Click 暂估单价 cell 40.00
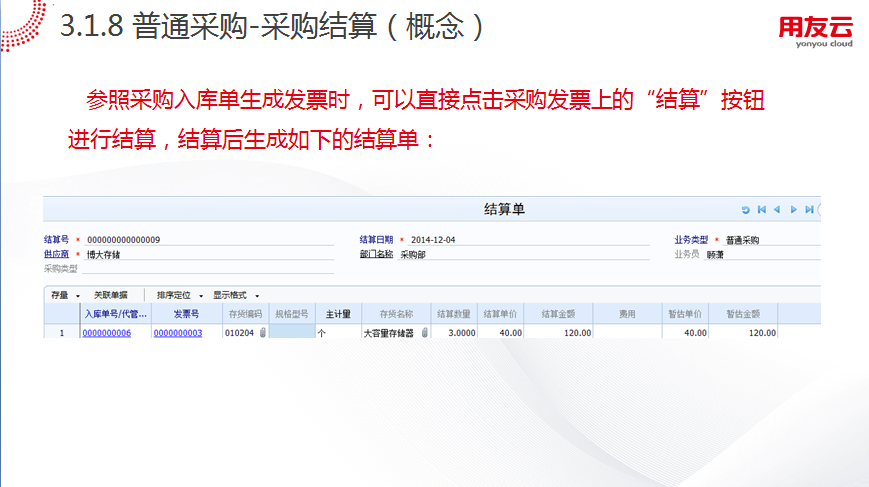 click(686, 332)
